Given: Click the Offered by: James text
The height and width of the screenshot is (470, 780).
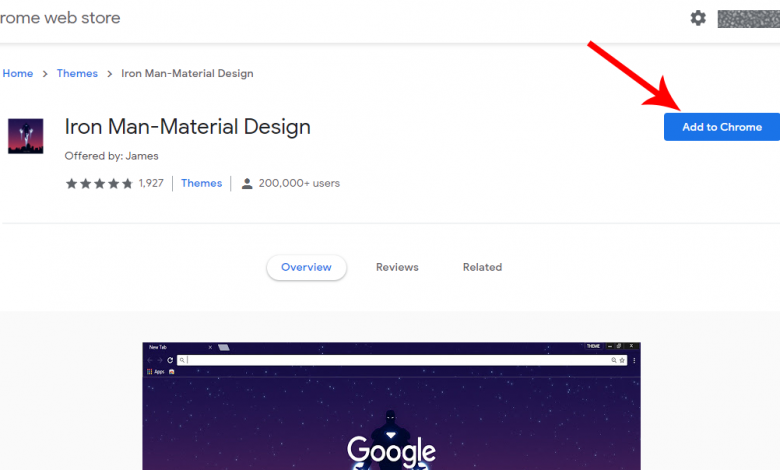Looking at the screenshot, I should tap(111, 156).
